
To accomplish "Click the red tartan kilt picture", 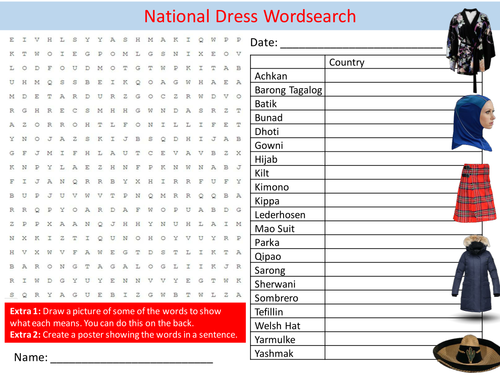I will click(x=475, y=193).
